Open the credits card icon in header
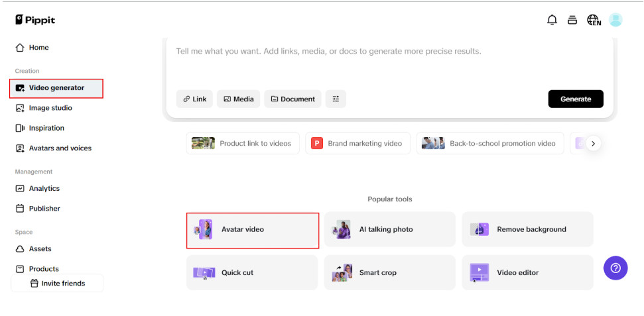This screenshot has height=316, width=644. pos(572,20)
